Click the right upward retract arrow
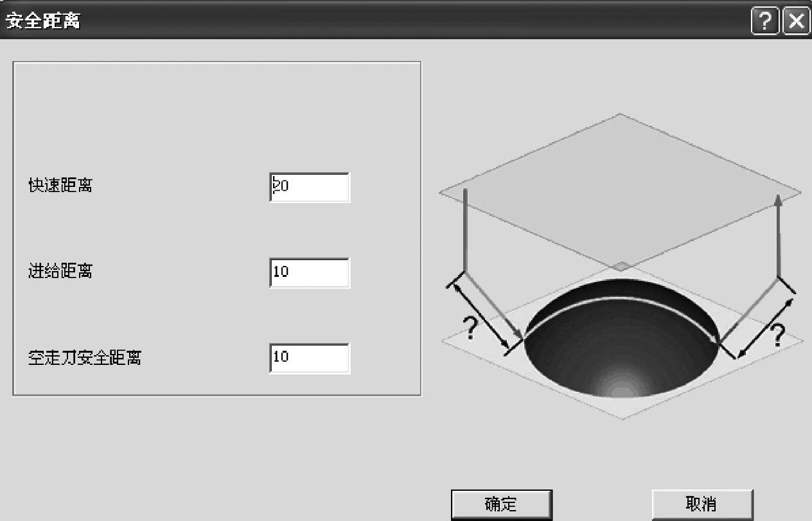Image resolution: width=812 pixels, height=521 pixels. click(779, 234)
